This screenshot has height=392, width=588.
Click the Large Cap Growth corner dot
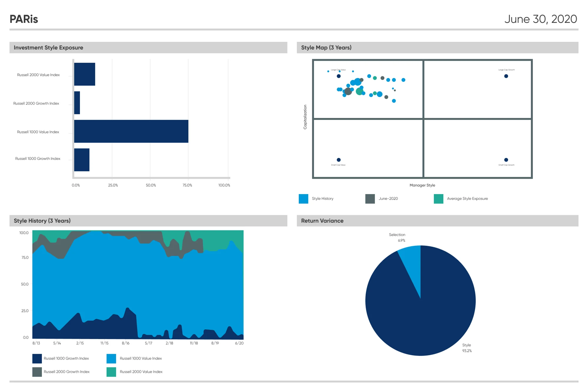pos(506,76)
